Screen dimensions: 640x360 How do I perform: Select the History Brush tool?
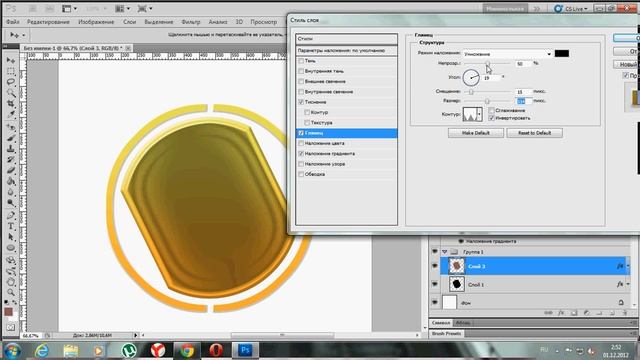11,160
